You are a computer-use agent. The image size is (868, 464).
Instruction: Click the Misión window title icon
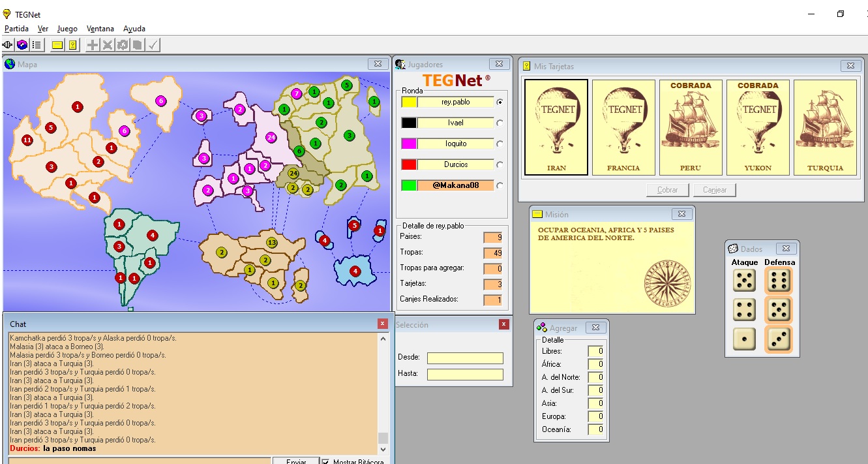point(537,214)
